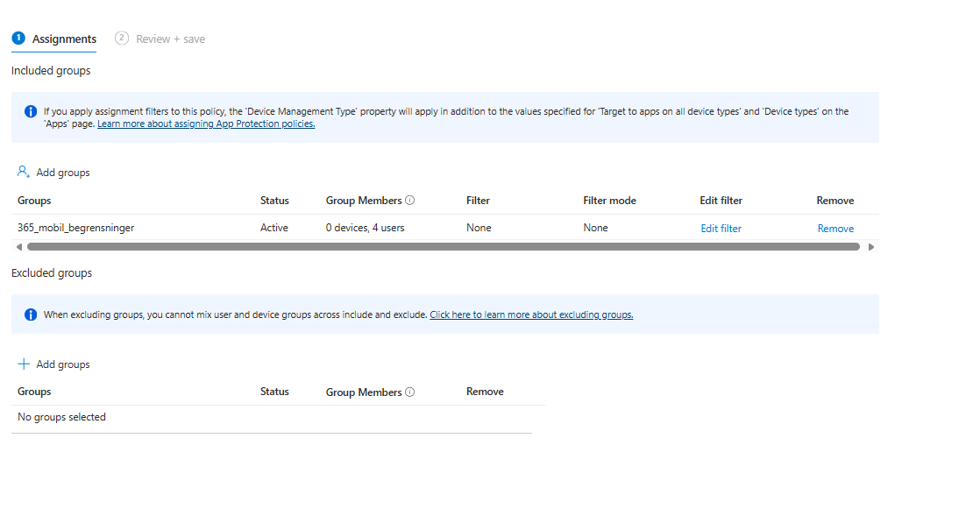The width and height of the screenshot is (980, 530).
Task: Click the '0 devices, 4 users' cell
Action: tap(365, 228)
